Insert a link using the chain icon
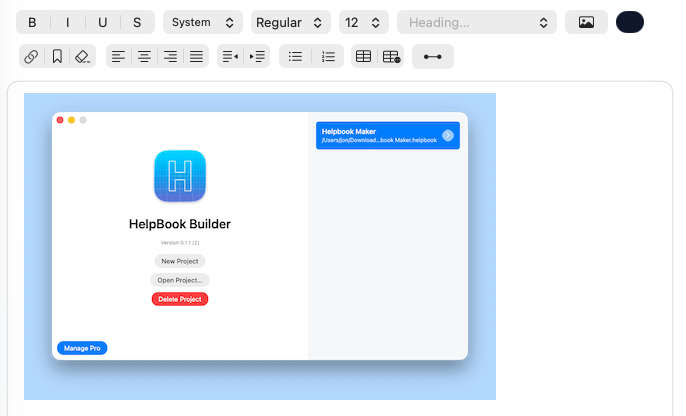This screenshot has height=416, width=686. coord(32,57)
